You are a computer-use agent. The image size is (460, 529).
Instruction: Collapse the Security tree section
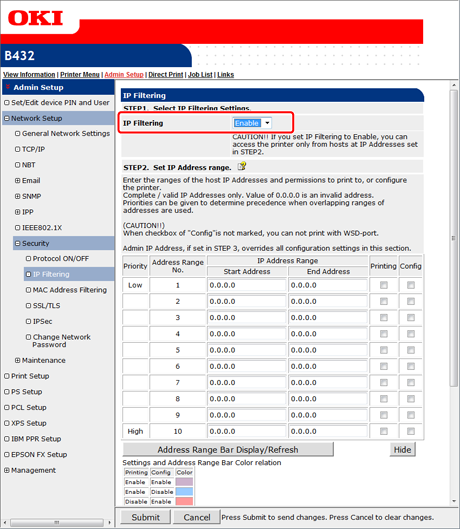18,243
